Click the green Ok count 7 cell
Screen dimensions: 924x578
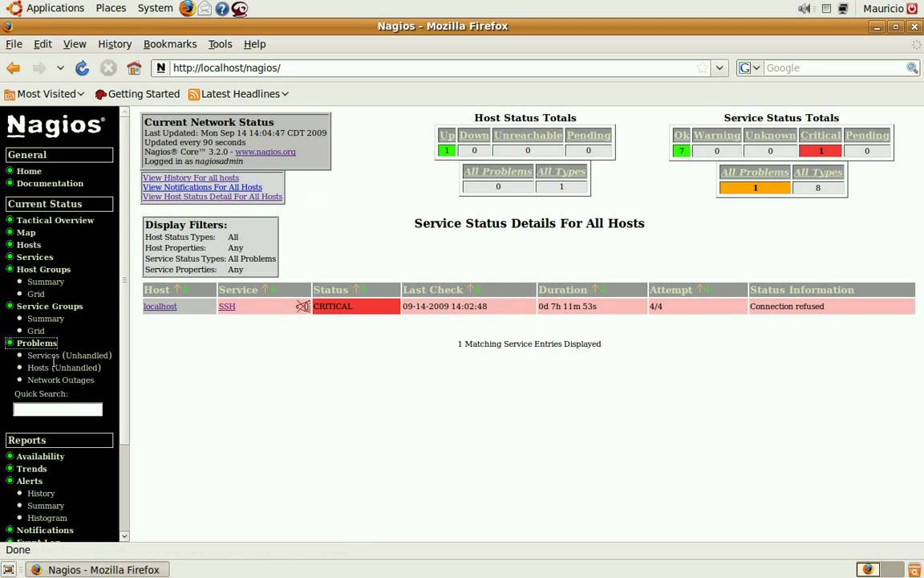pyautogui.click(x=681, y=151)
